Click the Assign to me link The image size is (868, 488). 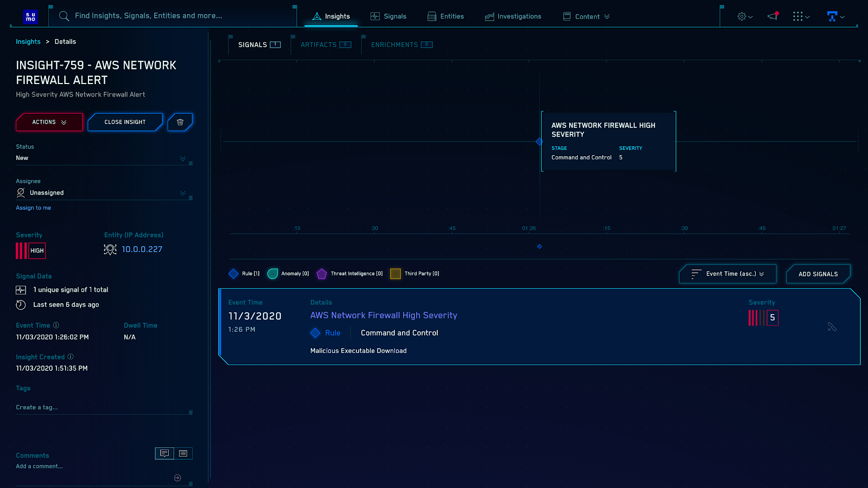coord(33,208)
